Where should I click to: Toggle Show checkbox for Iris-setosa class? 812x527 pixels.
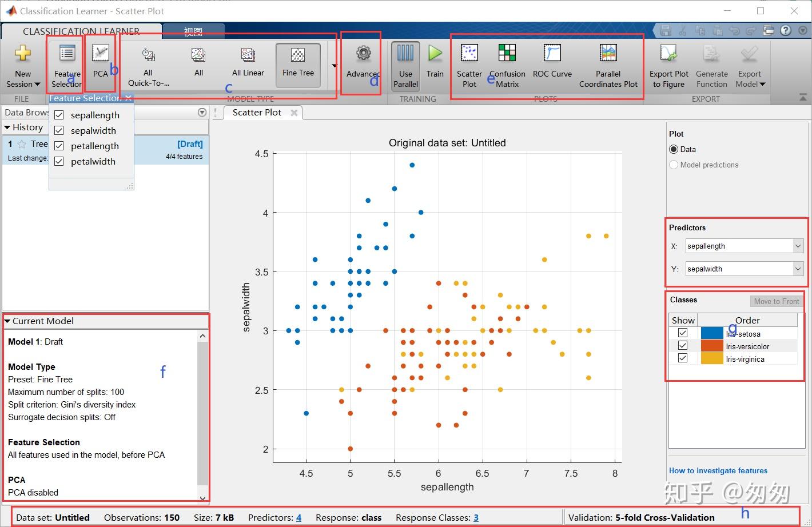[682, 332]
